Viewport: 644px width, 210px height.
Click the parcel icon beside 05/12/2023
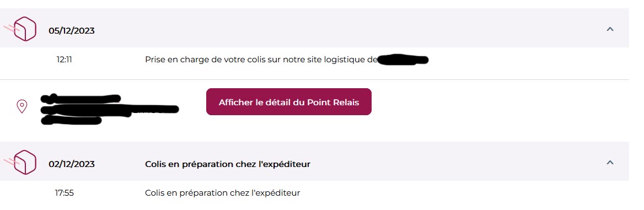[22, 29]
